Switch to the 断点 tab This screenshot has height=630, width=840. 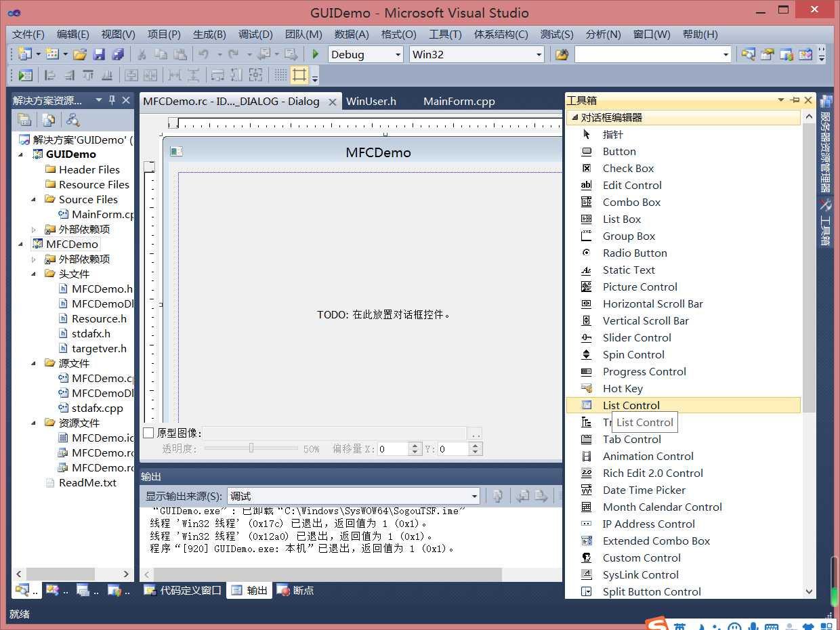[295, 590]
